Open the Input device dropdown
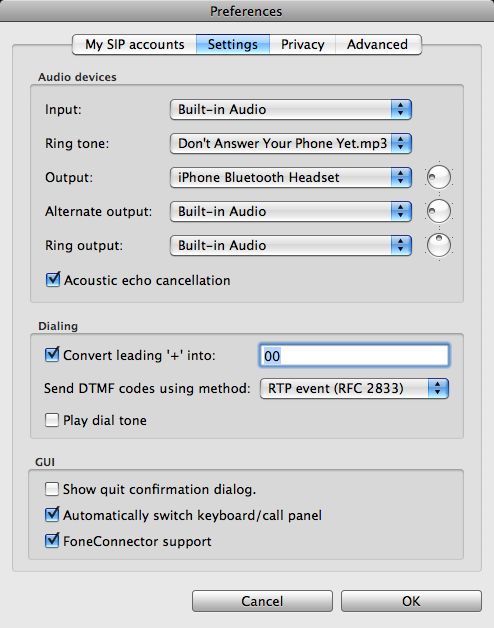The height and width of the screenshot is (628, 494). click(x=291, y=109)
